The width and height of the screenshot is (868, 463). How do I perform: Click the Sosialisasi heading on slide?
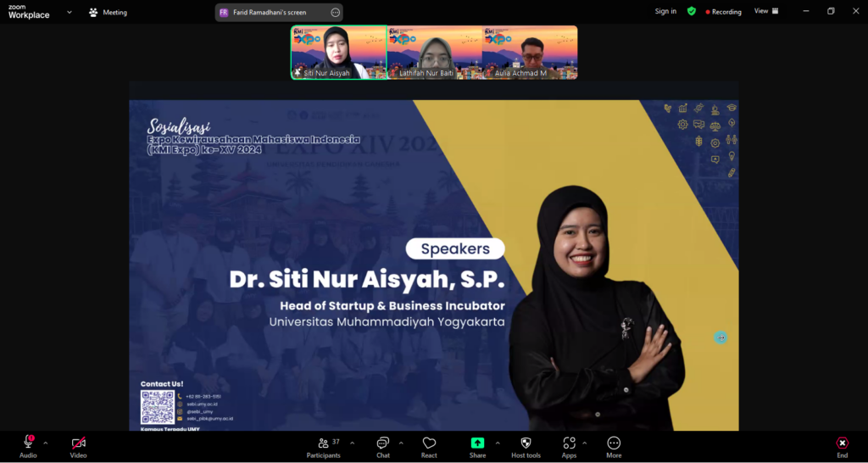pos(178,126)
